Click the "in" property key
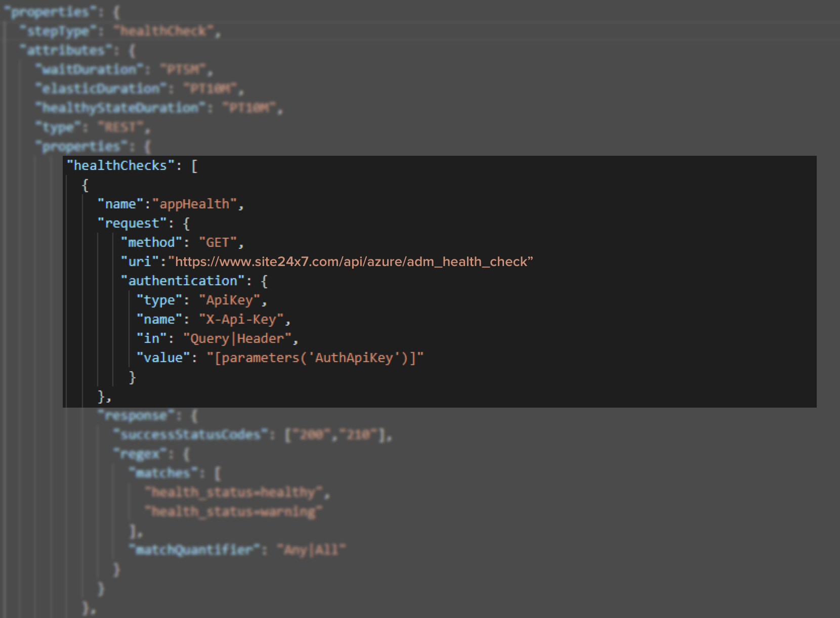The image size is (840, 618). (151, 339)
